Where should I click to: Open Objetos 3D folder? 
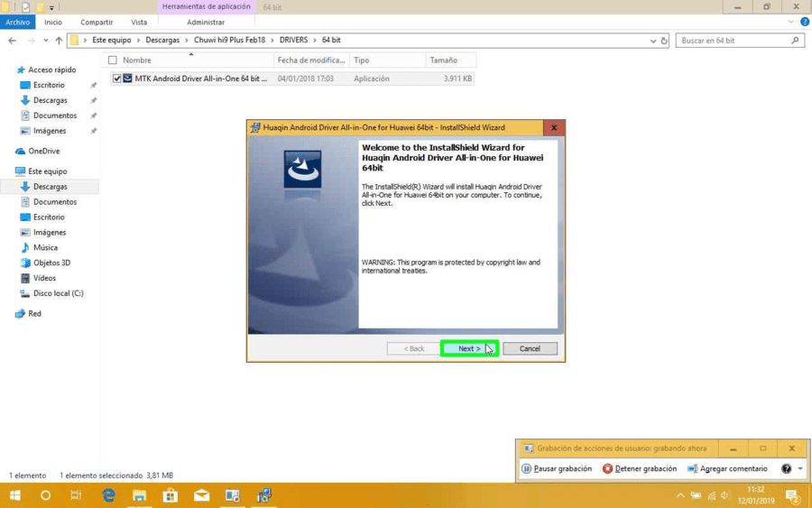51,263
